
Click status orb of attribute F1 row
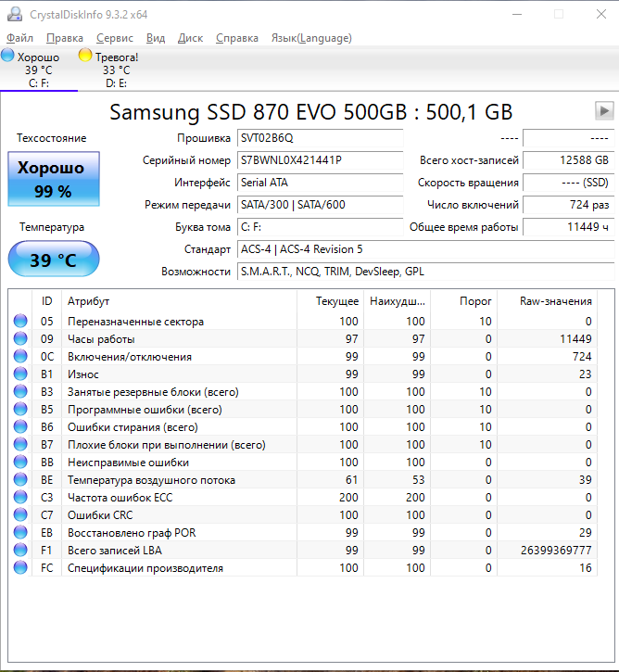20,550
